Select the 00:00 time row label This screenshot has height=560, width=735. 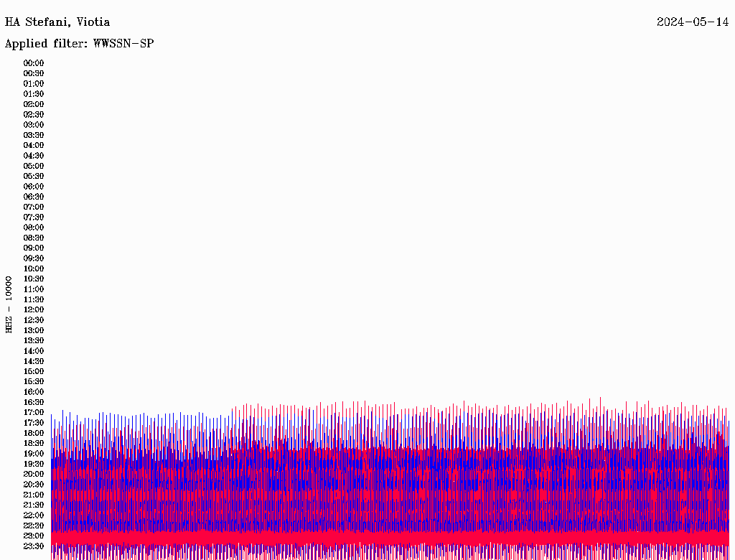point(34,63)
